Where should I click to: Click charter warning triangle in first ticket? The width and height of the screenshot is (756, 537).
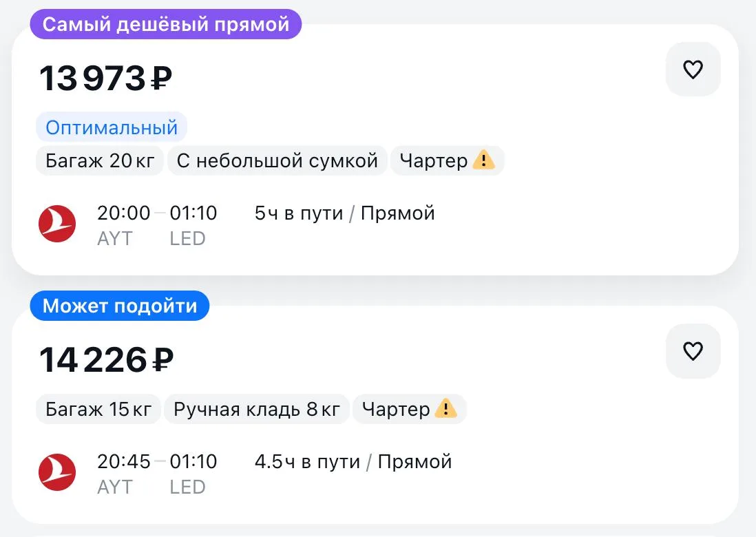point(483,160)
